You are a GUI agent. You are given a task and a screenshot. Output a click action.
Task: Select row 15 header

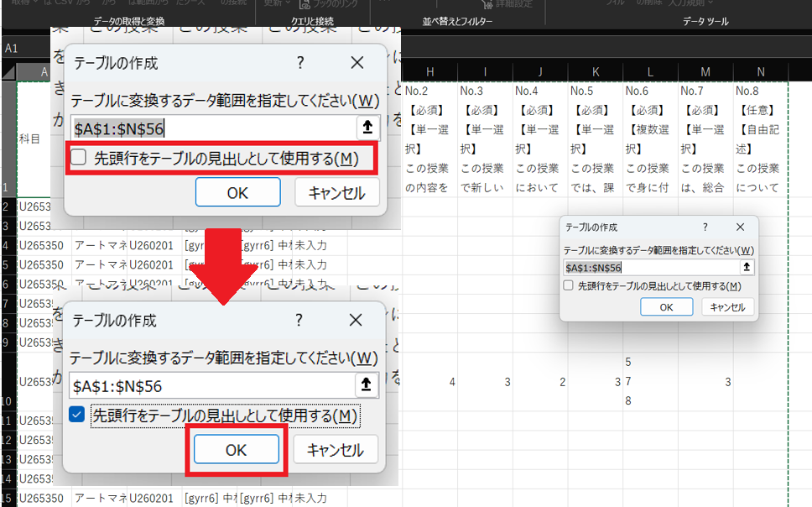coord(8,499)
